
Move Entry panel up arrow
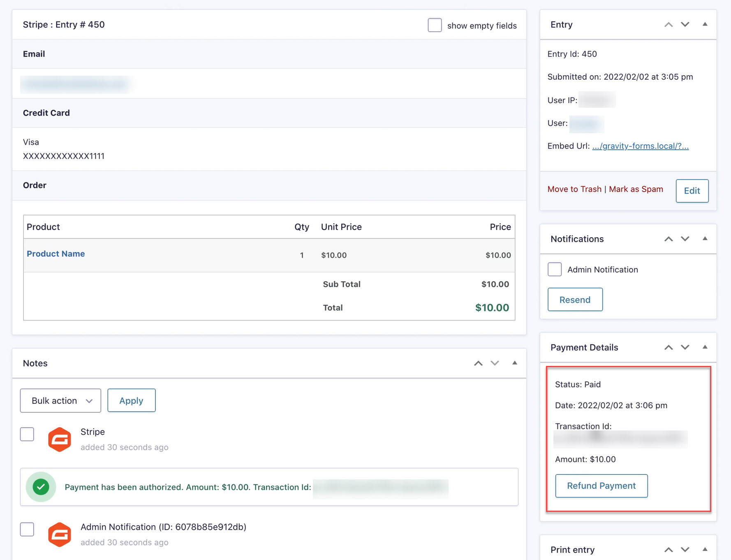tap(669, 25)
